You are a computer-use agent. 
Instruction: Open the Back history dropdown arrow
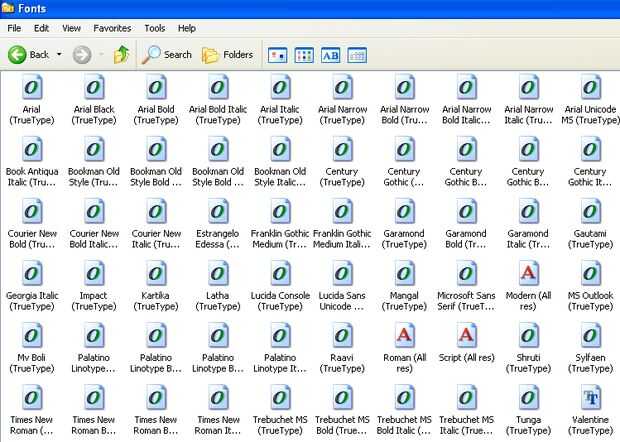tap(59, 54)
